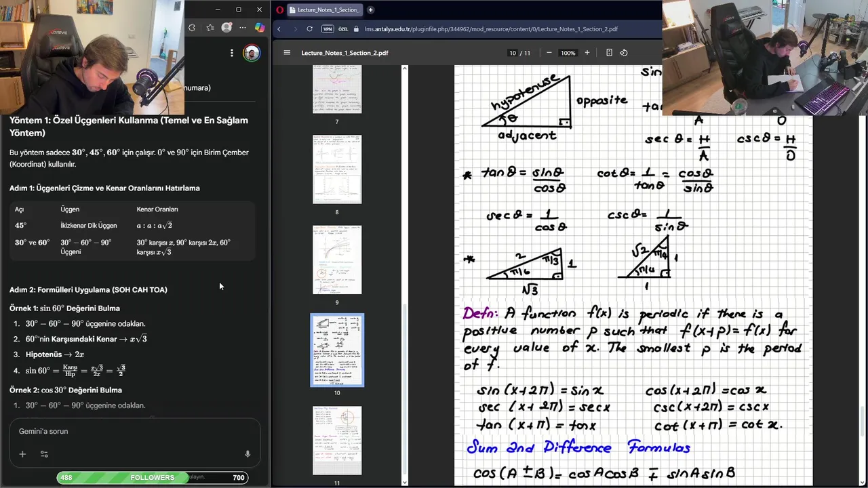Click the Gemini'a sorun prompt field
Screen dimensions: 868x488
click(135, 431)
